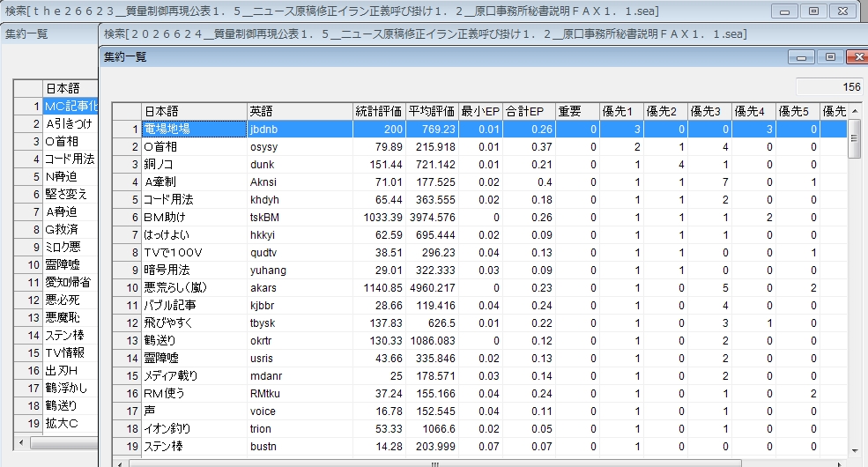Select the TVで100V cell
The height and width of the screenshot is (467, 868).
point(194,252)
